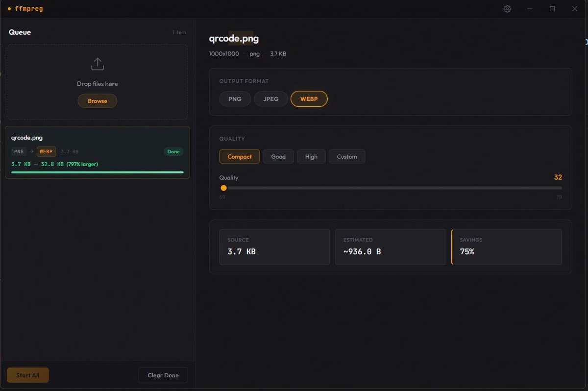This screenshot has height=391, width=588.
Task: Click the green Done status badge
Action: coord(173,152)
